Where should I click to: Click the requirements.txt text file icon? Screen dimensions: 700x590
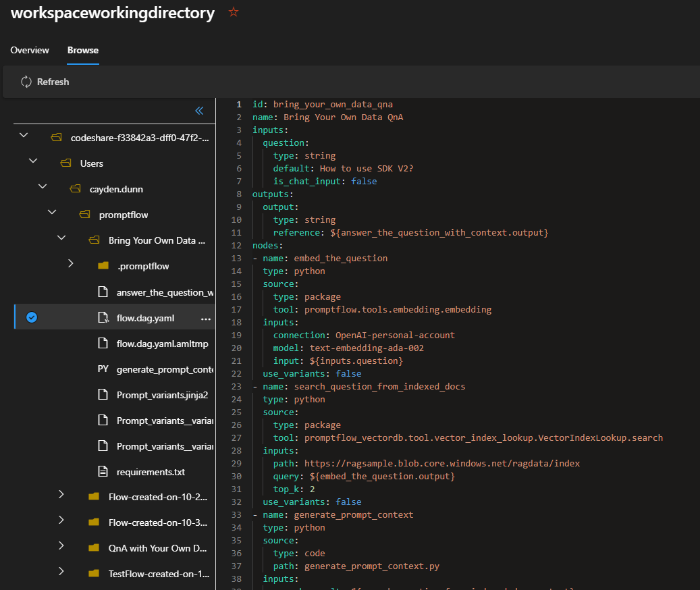tap(103, 471)
